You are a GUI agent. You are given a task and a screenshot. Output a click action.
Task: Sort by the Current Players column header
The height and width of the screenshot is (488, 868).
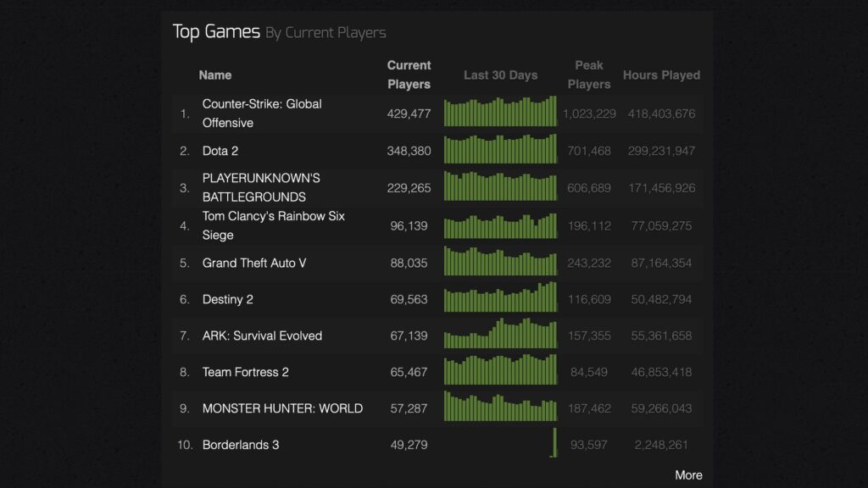pyautogui.click(x=409, y=75)
